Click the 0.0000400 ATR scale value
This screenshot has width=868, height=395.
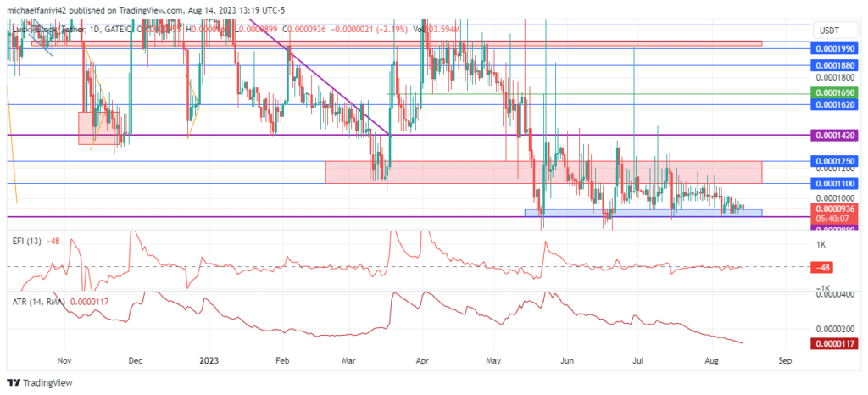point(835,295)
